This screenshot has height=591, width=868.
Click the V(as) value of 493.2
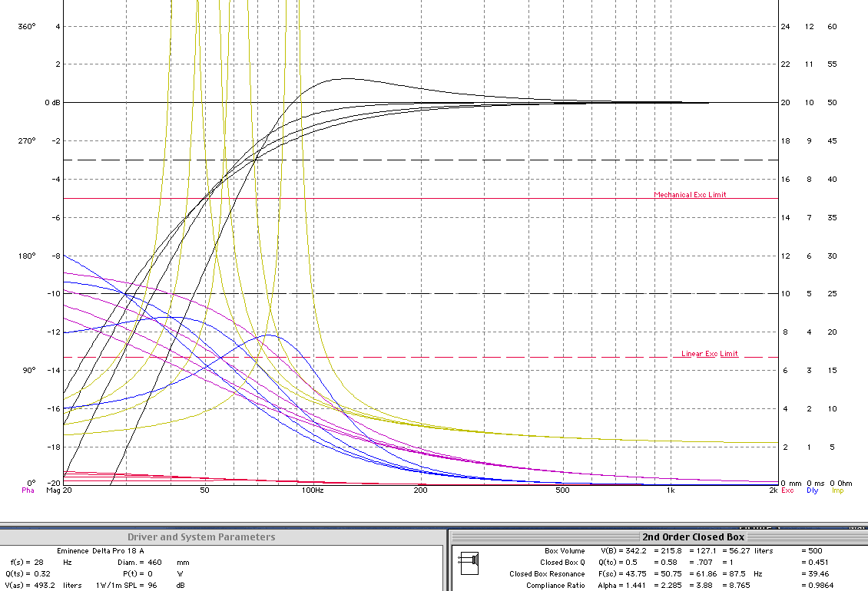tap(45, 586)
